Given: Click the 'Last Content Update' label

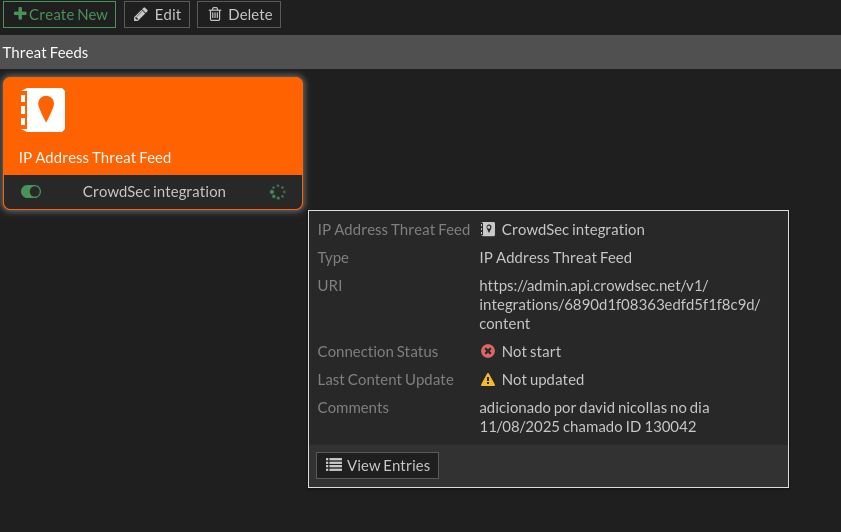Looking at the screenshot, I should point(385,380).
